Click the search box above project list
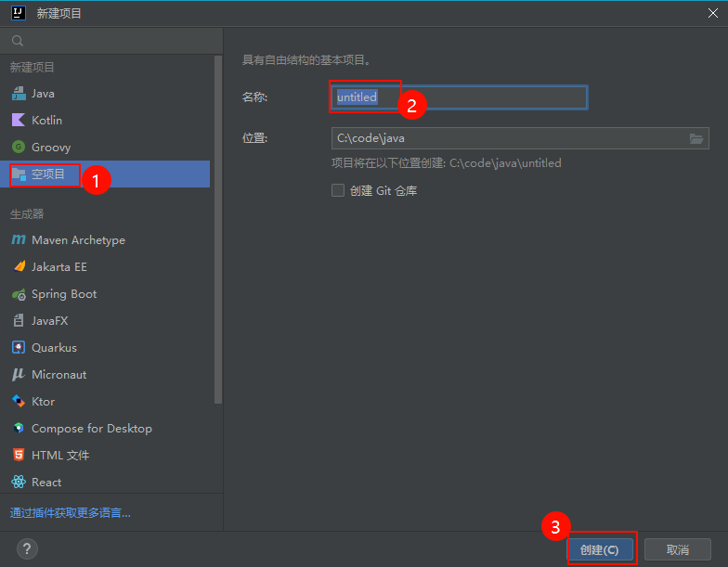This screenshot has height=567, width=728. coord(111,41)
